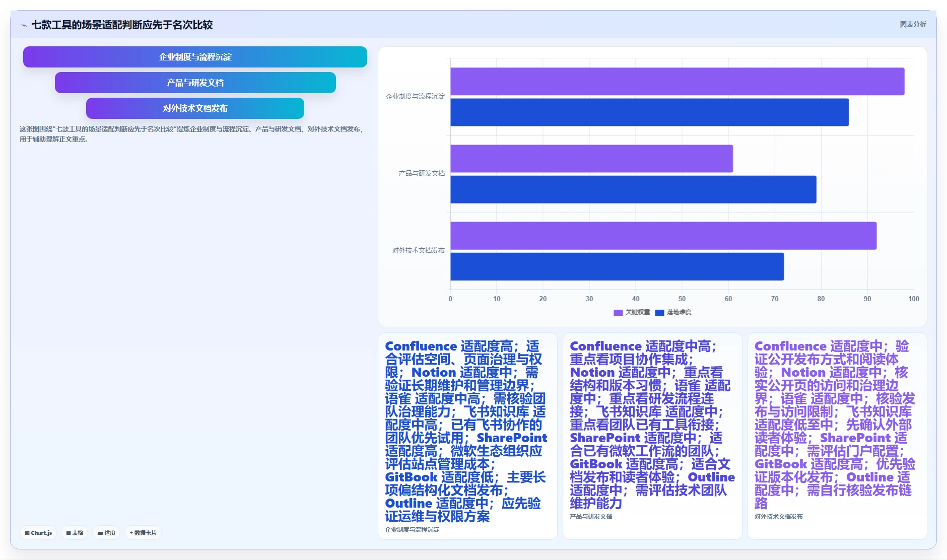The height and width of the screenshot is (560, 947).
Task: Click the 企业制度与流程沉淀 data card caption
Action: pos(412,530)
